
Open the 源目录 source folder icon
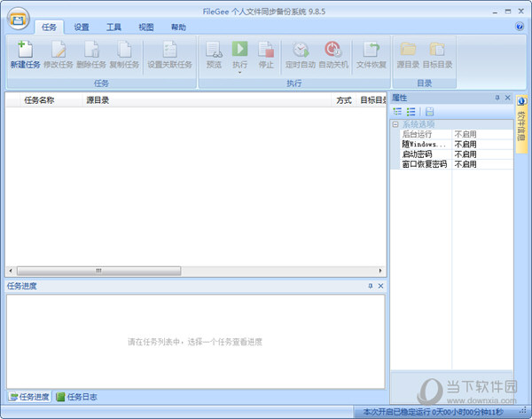click(x=408, y=54)
